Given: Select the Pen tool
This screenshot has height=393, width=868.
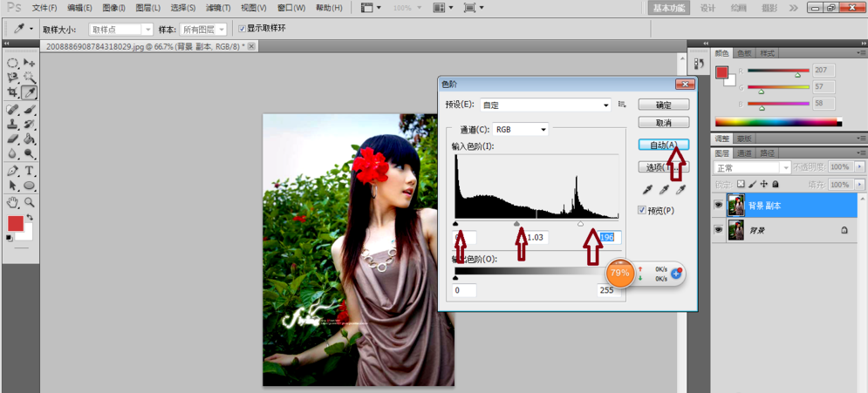Looking at the screenshot, I should click(13, 171).
